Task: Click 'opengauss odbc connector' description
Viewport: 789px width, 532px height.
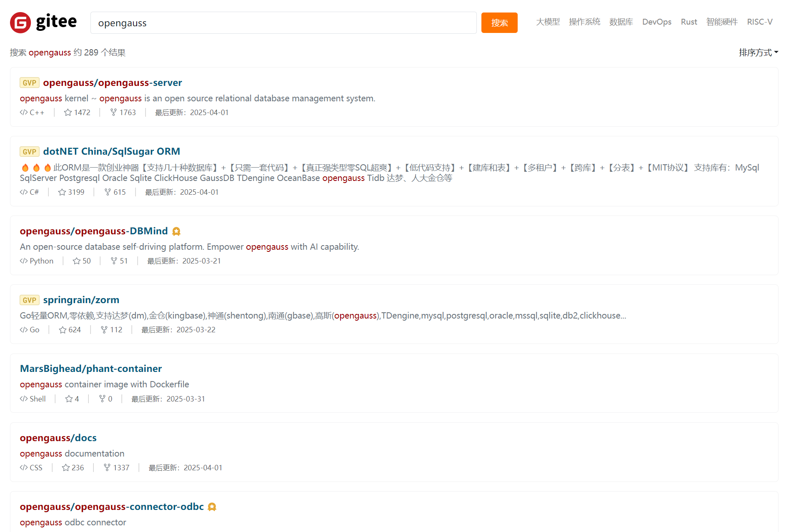Action: pos(73,522)
